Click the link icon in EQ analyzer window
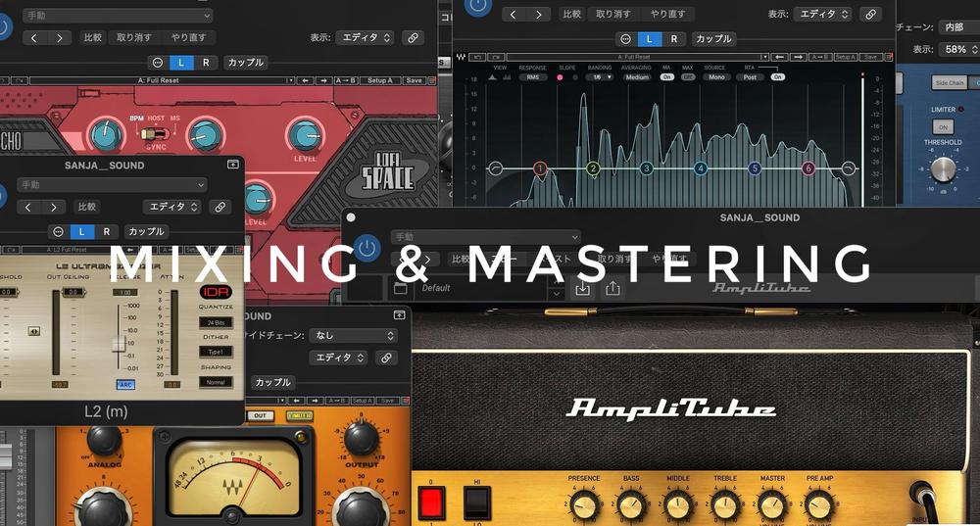 [870, 14]
